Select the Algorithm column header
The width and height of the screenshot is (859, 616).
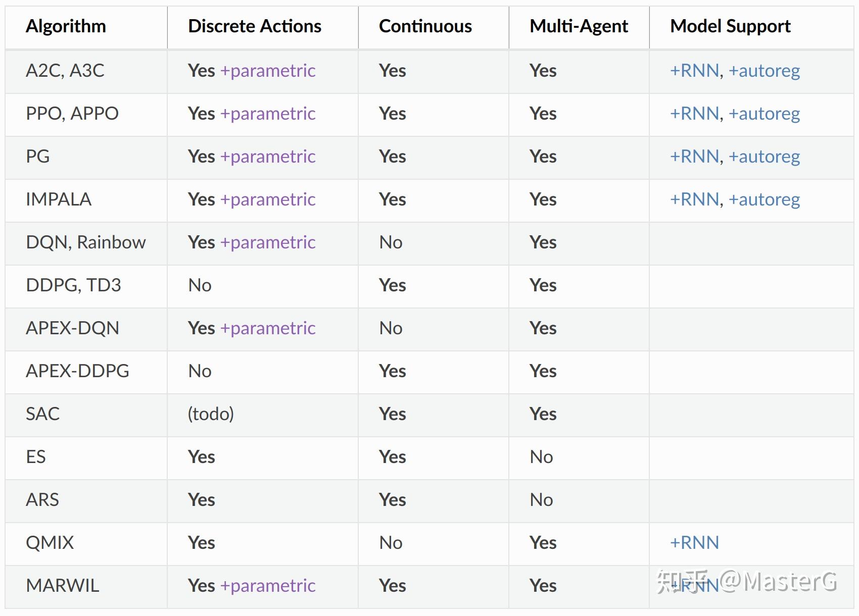tap(66, 26)
